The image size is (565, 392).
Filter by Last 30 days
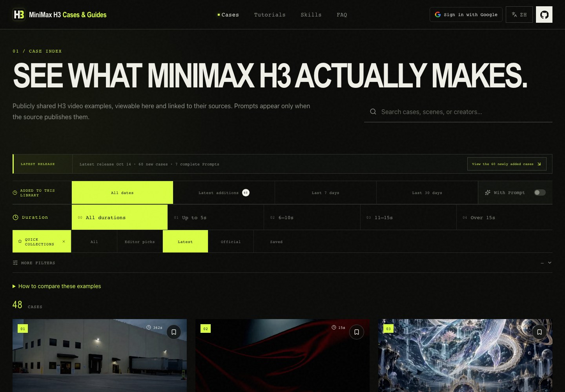tap(427, 192)
